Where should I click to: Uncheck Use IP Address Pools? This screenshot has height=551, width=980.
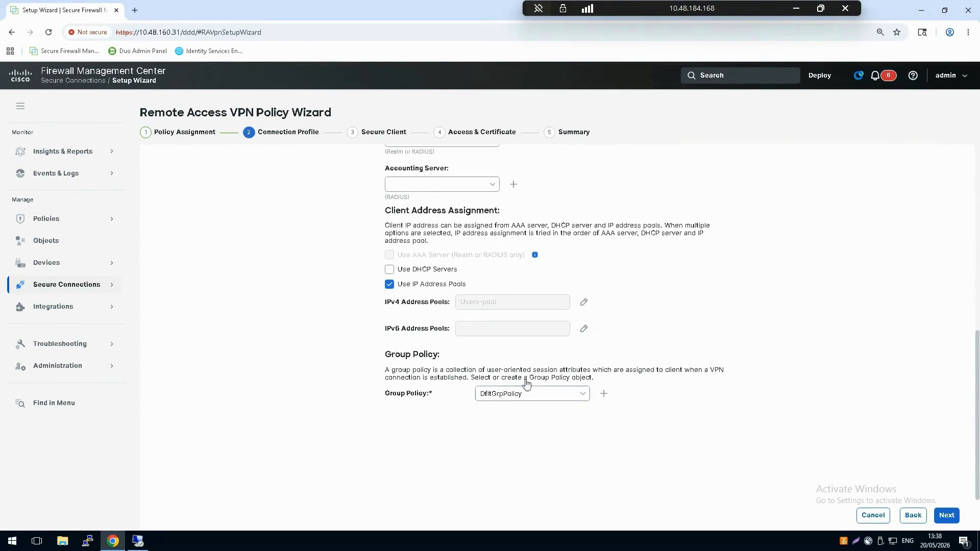pyautogui.click(x=389, y=284)
